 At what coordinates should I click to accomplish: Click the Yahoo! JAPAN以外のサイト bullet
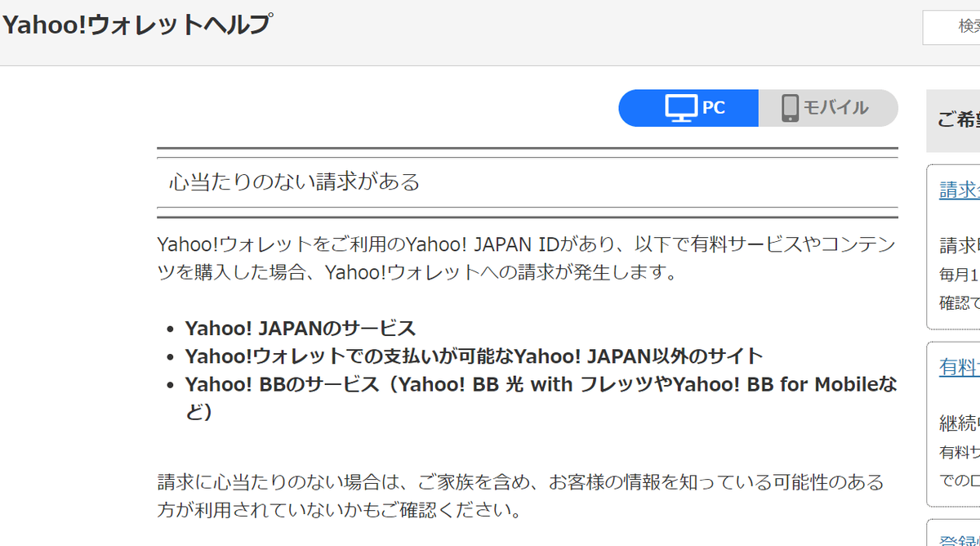[x=474, y=356]
